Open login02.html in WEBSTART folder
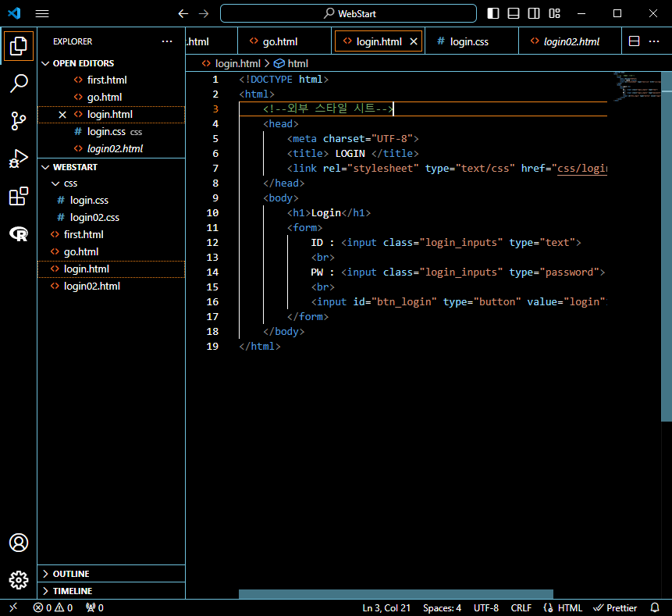 pyautogui.click(x=112, y=286)
